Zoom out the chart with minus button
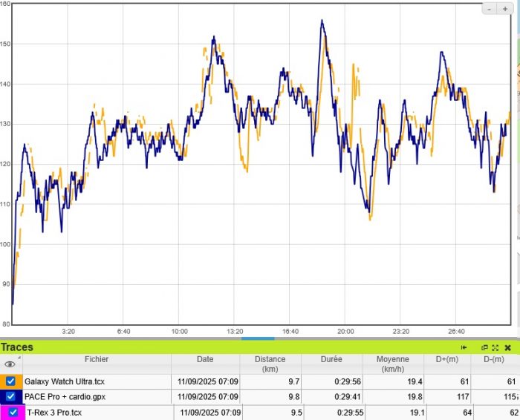This screenshot has width=520, height=420. point(491,9)
